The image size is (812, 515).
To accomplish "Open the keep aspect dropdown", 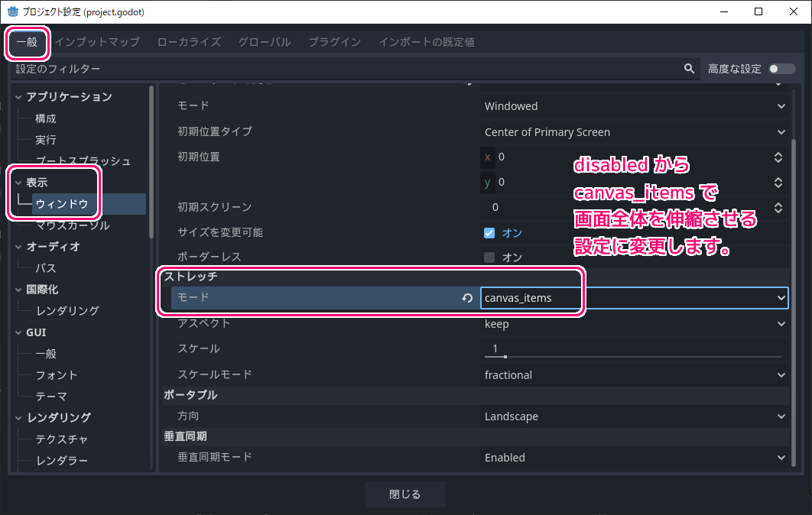I will coord(635,324).
